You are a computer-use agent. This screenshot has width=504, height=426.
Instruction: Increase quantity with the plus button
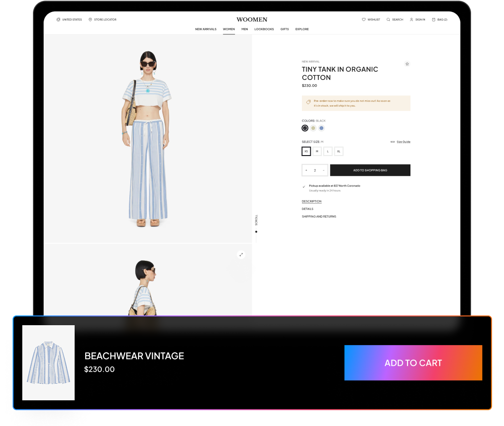click(306, 171)
